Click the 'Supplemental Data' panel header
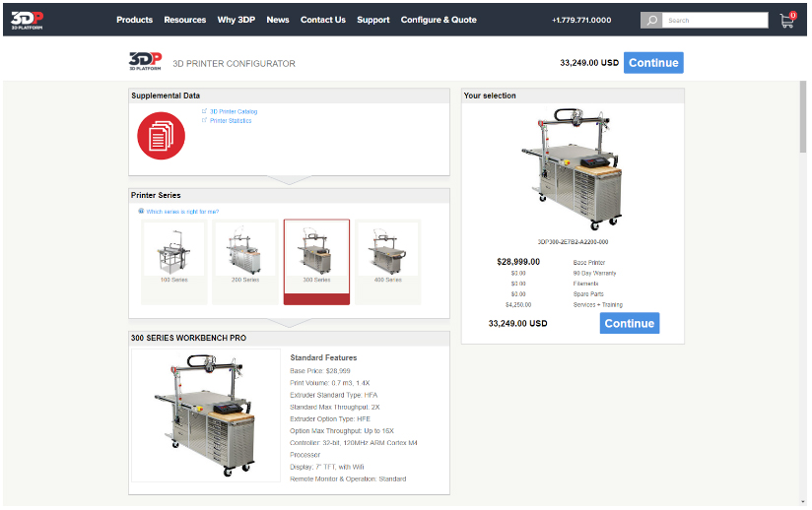 point(289,96)
